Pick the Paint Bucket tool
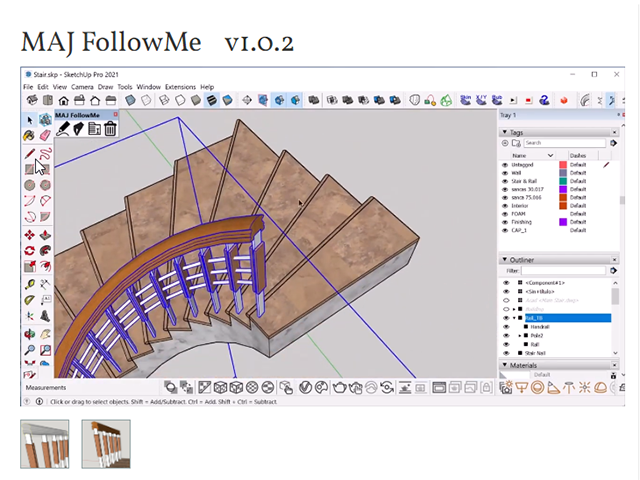Viewport: 640px width, 480px height. (29, 136)
